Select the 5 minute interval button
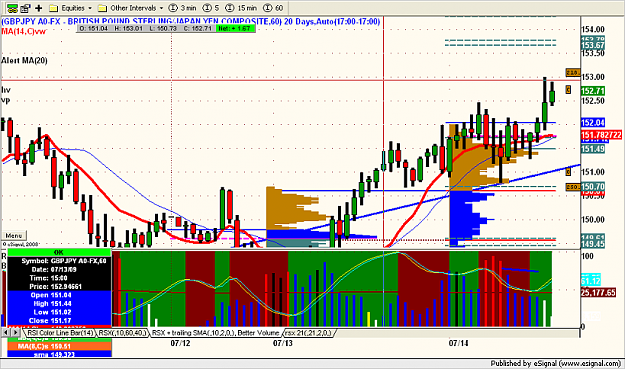The height and width of the screenshot is (369, 625). pyautogui.click(x=211, y=8)
